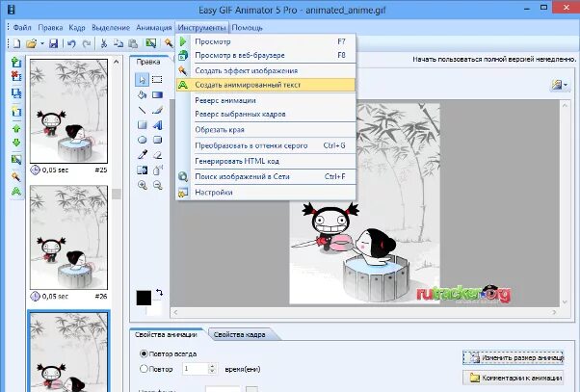580x392 pixels.
Task: Choose 'Просмотр' in Инструменты menu
Action: pyautogui.click(x=266, y=41)
